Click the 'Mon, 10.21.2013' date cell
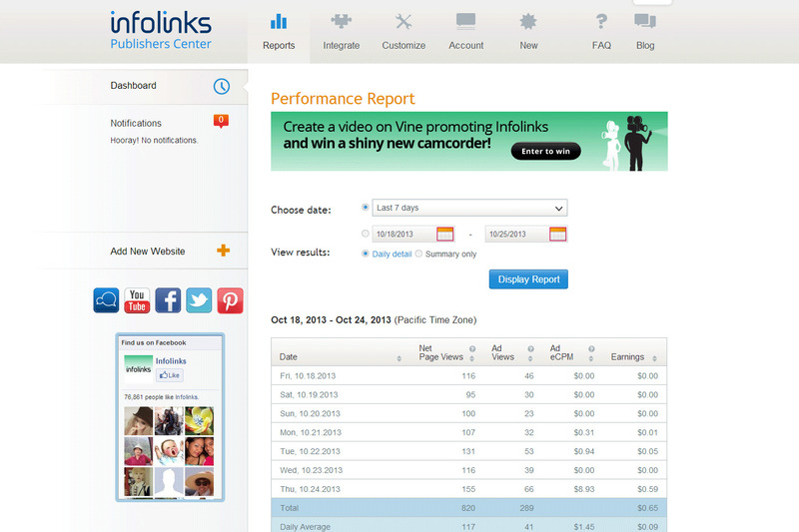Image resolution: width=799 pixels, height=532 pixels. (311, 432)
